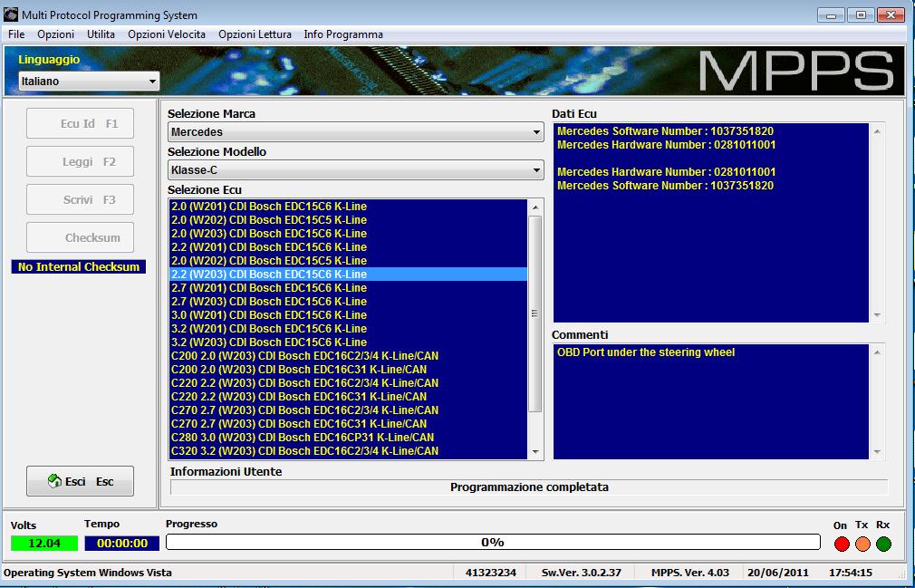
Task: Select highlighted 2.2 (W203) CDI Bosch EDC15C6 entry
Action: pyautogui.click(x=349, y=275)
